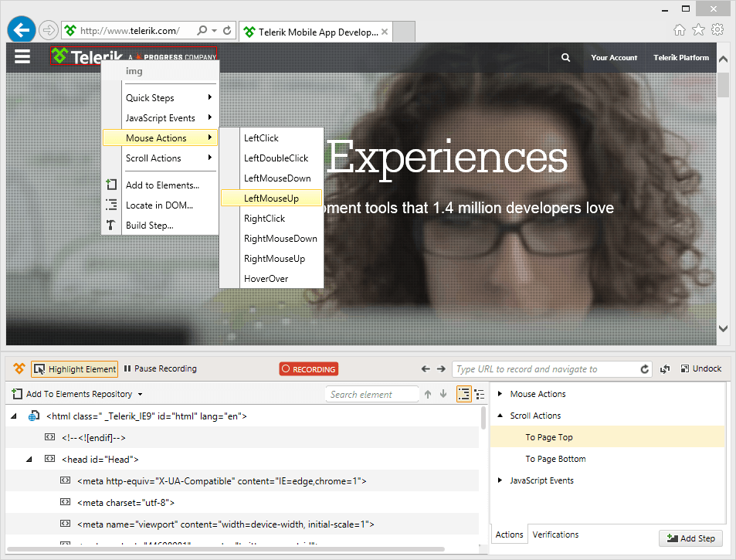Select To Page Top action
This screenshot has width=736, height=560.
coord(607,437)
